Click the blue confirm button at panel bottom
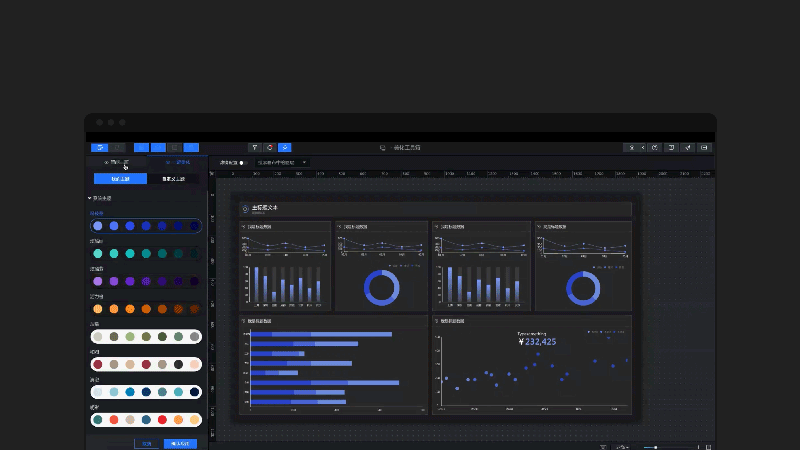 click(x=180, y=444)
